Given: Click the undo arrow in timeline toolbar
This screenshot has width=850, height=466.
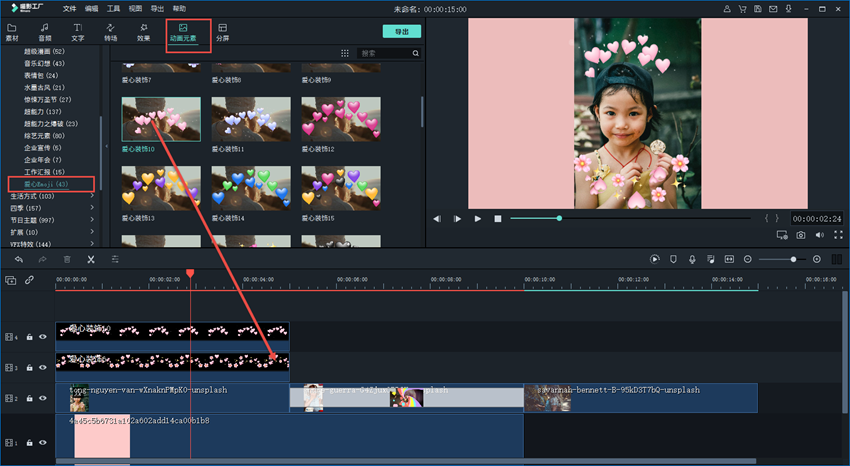Looking at the screenshot, I should coord(18,259).
